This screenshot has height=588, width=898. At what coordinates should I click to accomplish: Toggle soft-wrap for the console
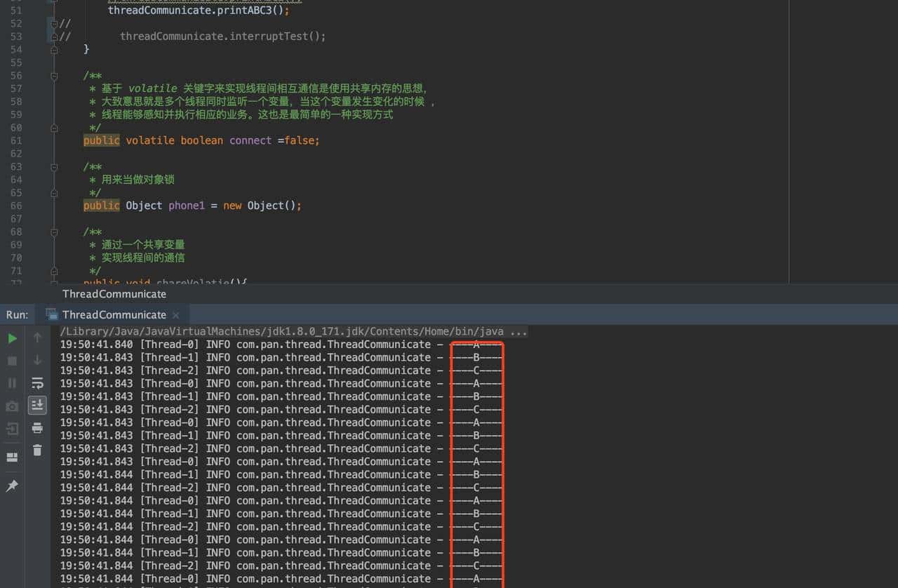click(x=37, y=383)
